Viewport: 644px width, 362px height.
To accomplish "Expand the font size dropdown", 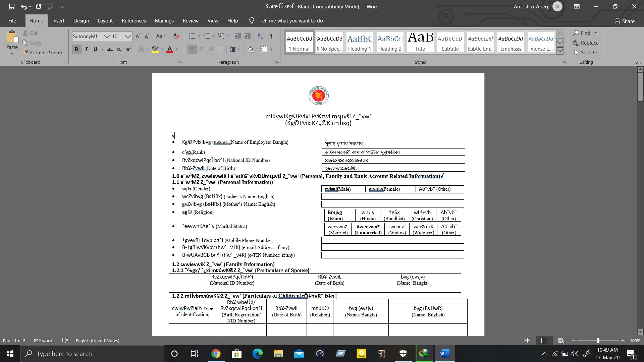I will (x=128, y=37).
